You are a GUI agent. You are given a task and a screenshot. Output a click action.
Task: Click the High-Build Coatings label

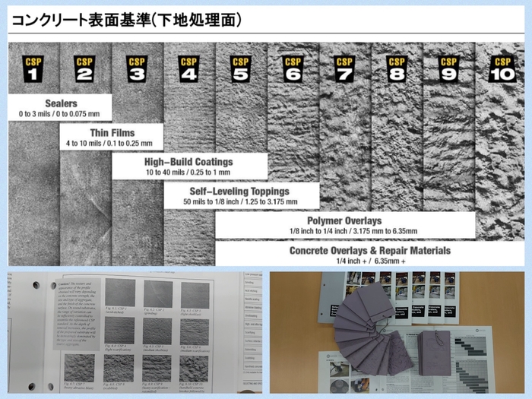click(x=189, y=167)
